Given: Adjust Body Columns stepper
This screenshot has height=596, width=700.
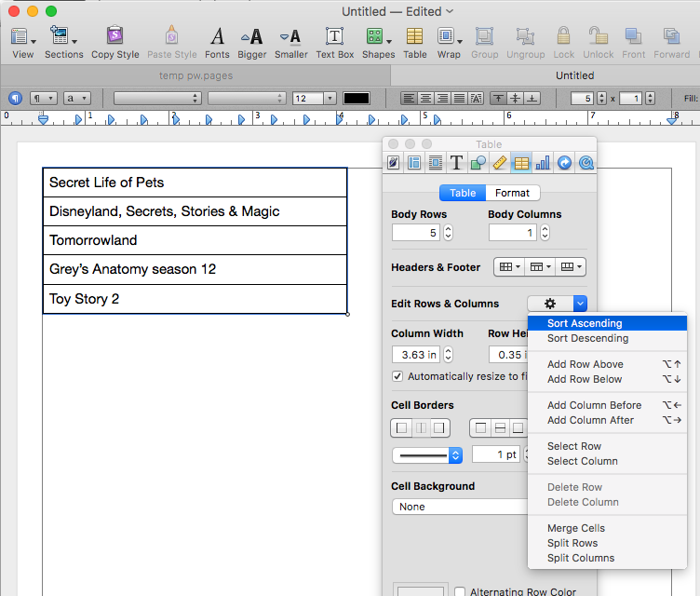Looking at the screenshot, I should pyautogui.click(x=545, y=233).
